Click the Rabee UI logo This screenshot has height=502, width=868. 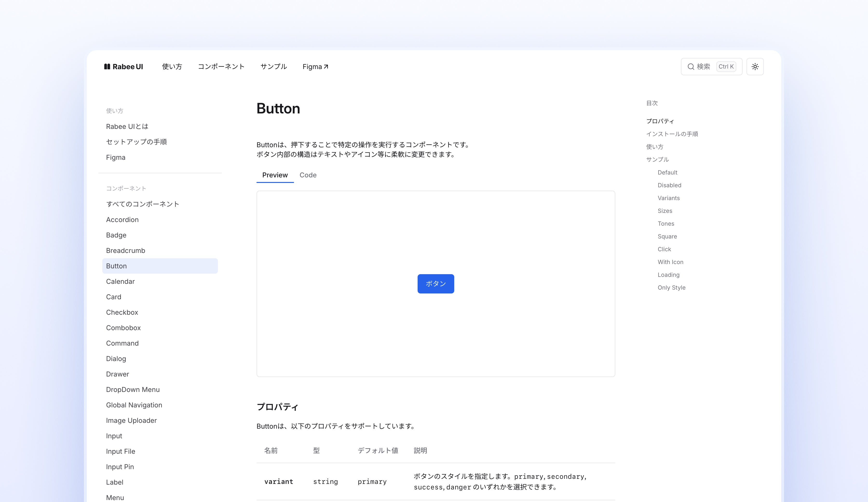[x=124, y=67]
